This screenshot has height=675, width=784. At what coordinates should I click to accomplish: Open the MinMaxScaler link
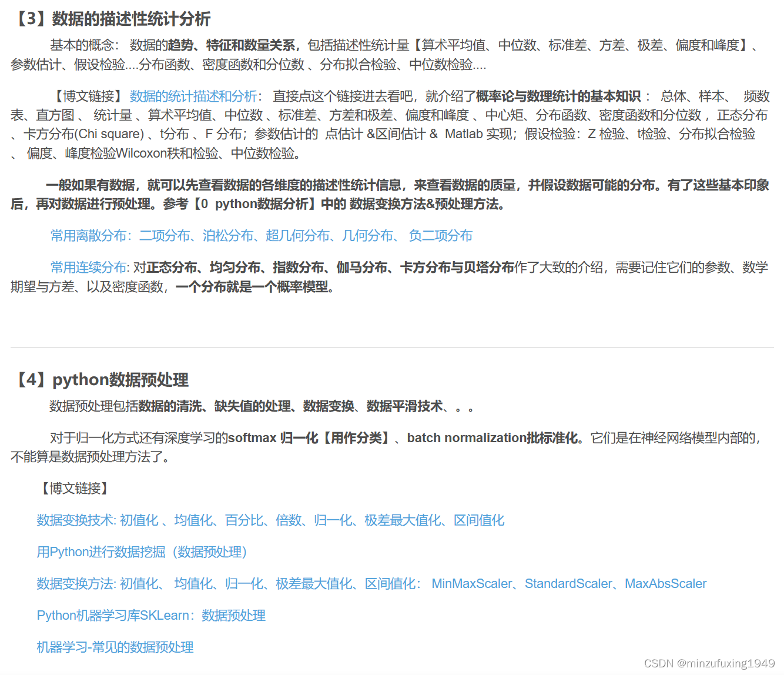click(470, 584)
